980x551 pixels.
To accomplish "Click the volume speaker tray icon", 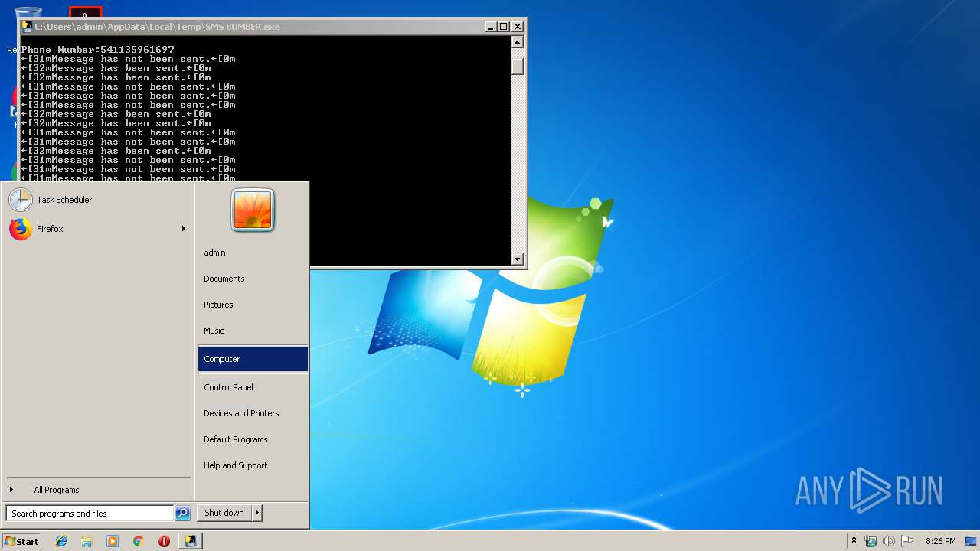I will tap(889, 541).
